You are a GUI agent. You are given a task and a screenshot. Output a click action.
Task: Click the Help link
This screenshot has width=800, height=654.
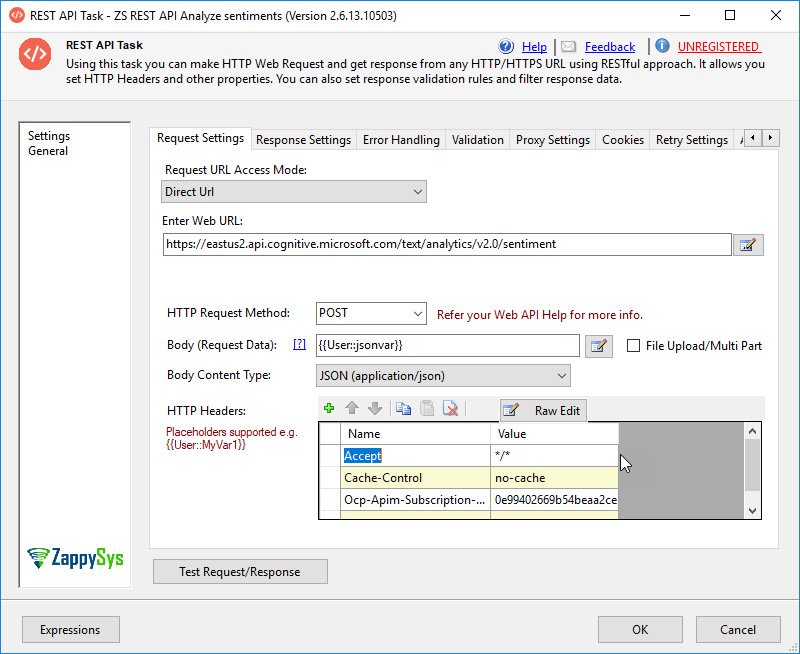click(534, 47)
